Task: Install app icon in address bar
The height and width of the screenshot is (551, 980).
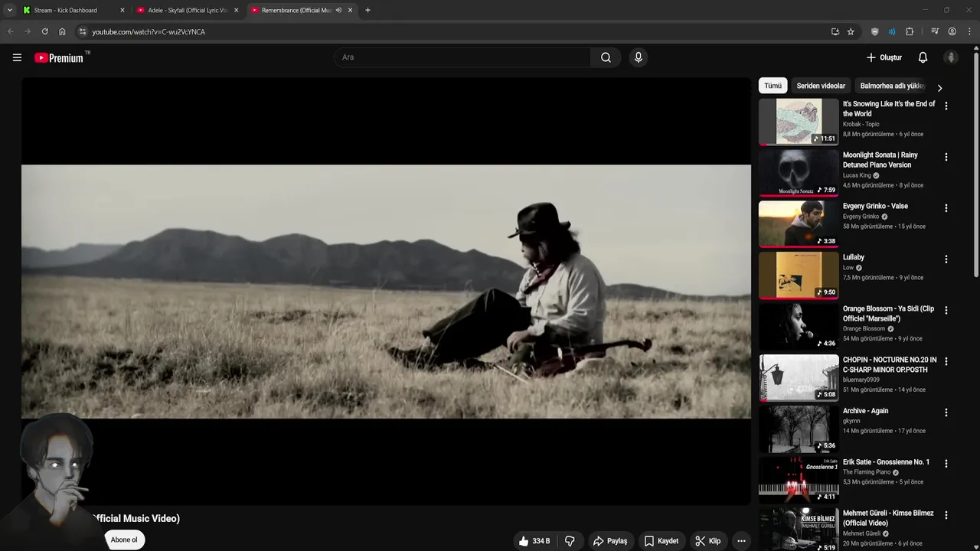Action: click(x=835, y=31)
